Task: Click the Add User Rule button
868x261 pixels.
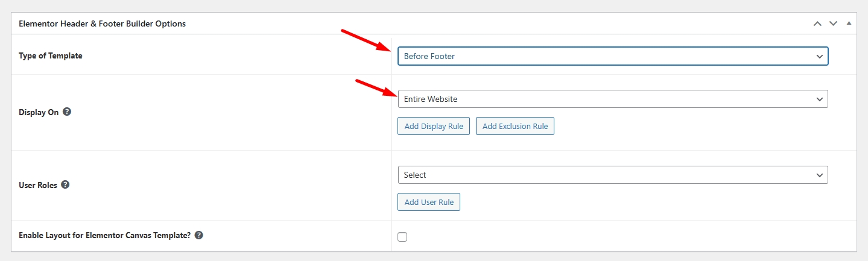Action: [428, 202]
